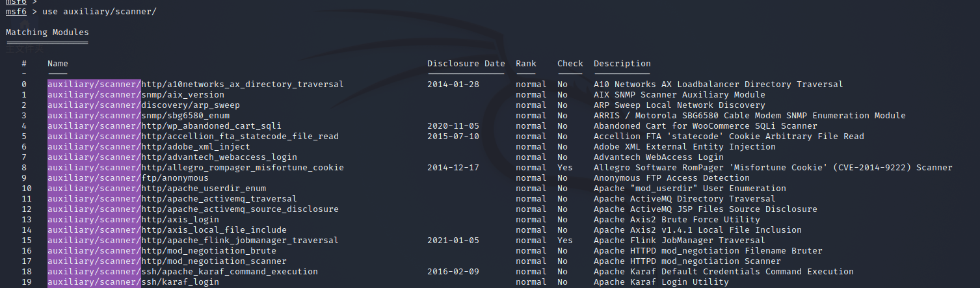
Task: Click description 'Apache Axis2 v1.4.1 Local File Inclusion'
Action: (698, 230)
